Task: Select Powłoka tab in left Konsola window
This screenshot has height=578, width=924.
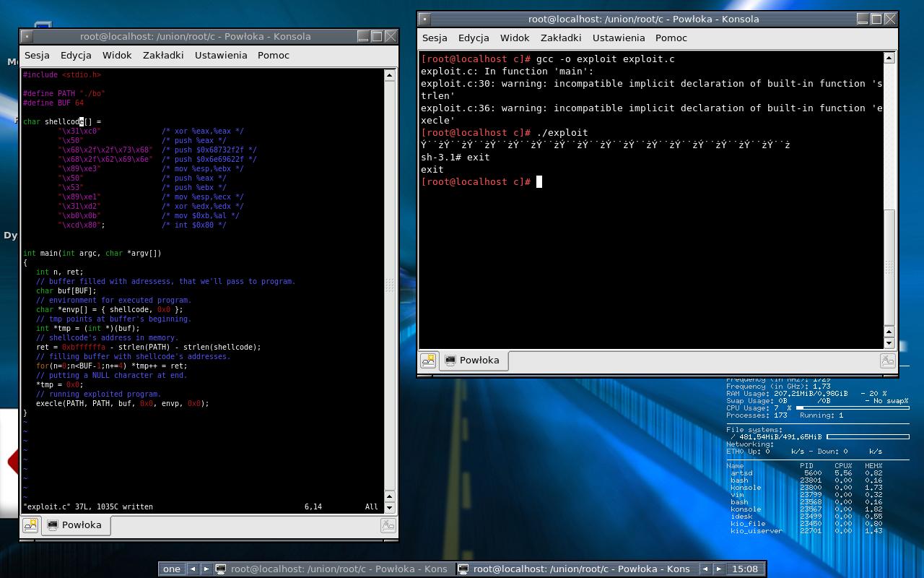Action: pyautogui.click(x=74, y=525)
